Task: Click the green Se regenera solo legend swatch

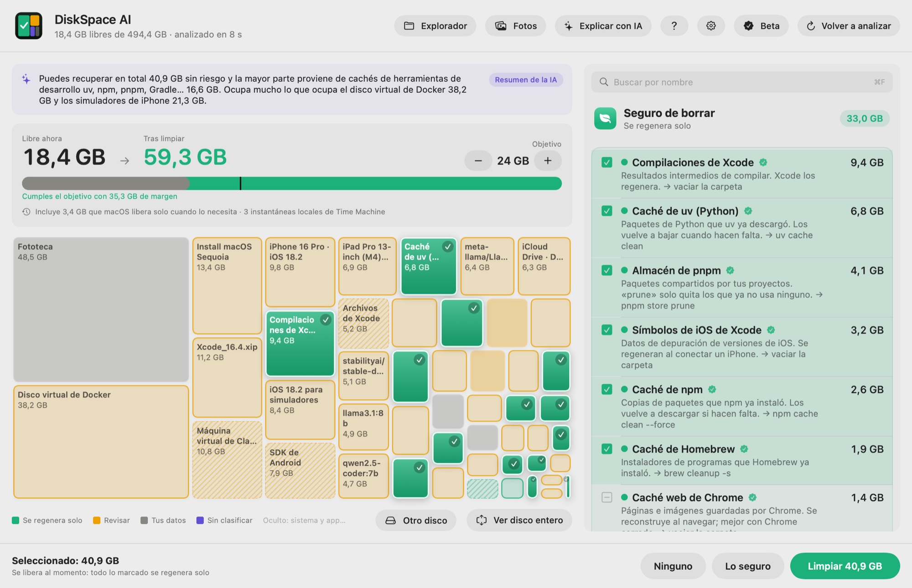Action: [x=16, y=521]
